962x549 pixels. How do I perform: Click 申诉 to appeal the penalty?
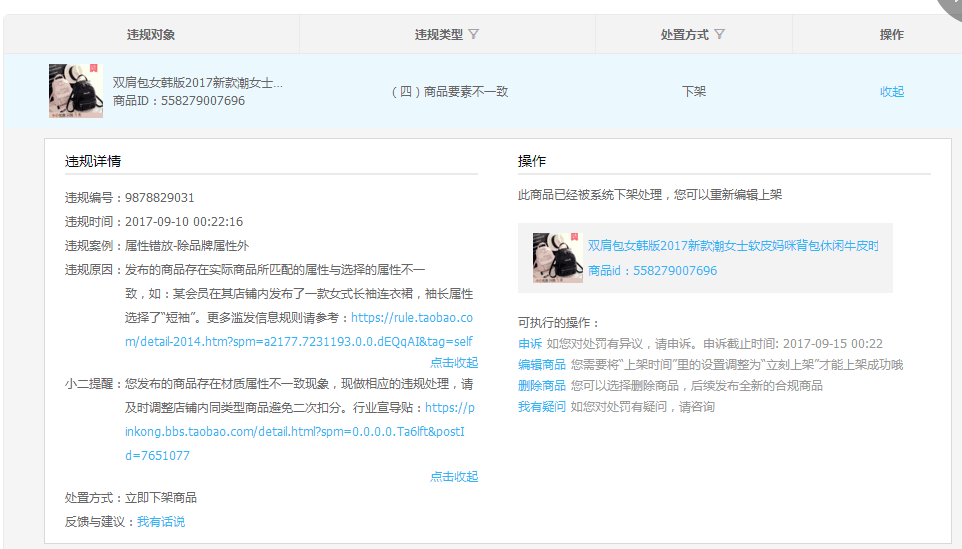click(x=530, y=343)
